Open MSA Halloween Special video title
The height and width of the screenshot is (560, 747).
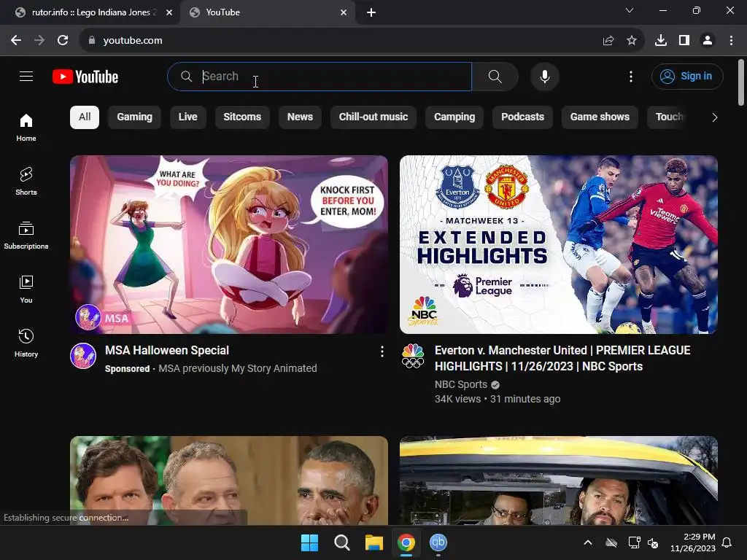click(167, 351)
